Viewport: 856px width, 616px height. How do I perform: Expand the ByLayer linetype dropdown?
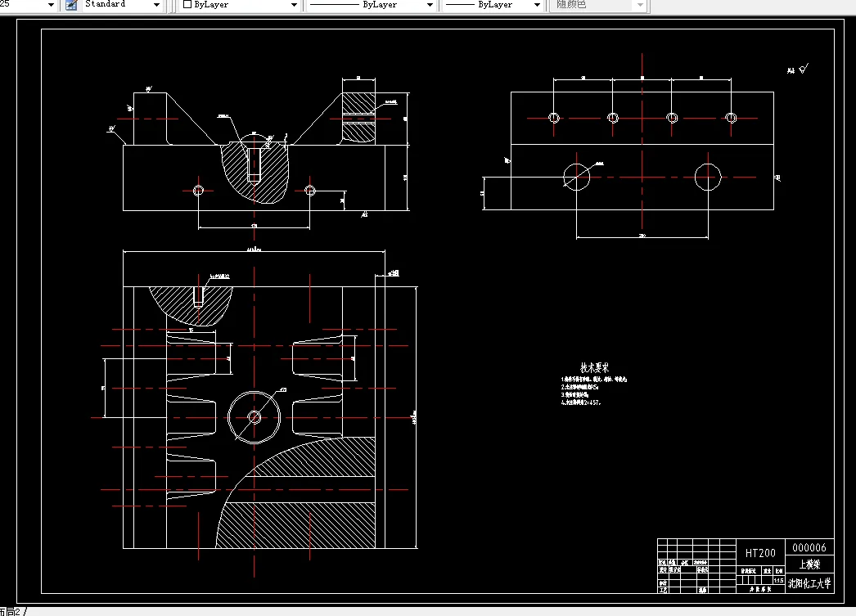(x=430, y=5)
